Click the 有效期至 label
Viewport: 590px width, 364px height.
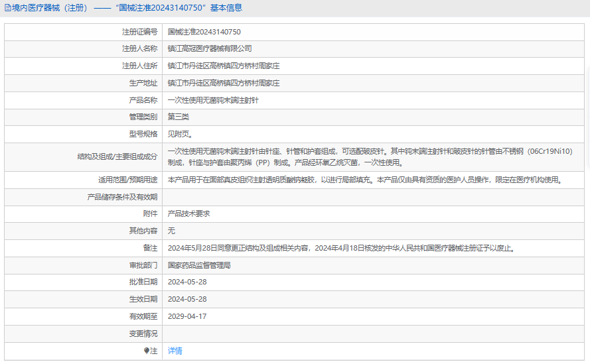tap(143, 317)
